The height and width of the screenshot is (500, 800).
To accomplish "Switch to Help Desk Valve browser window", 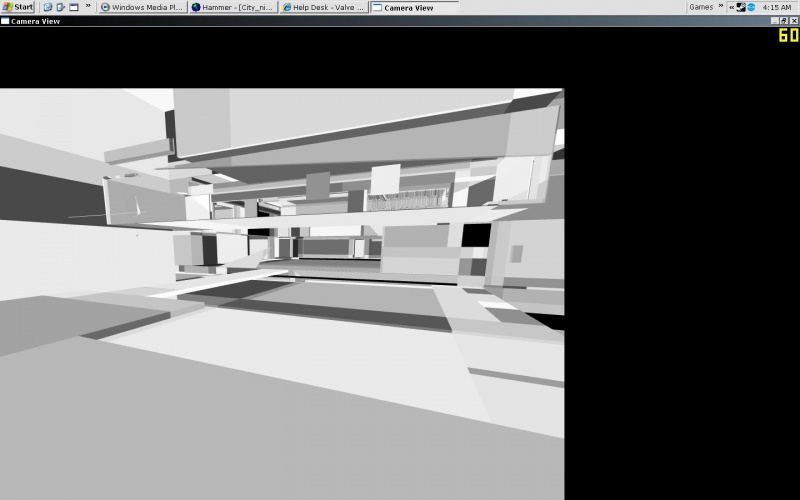I will (x=324, y=7).
